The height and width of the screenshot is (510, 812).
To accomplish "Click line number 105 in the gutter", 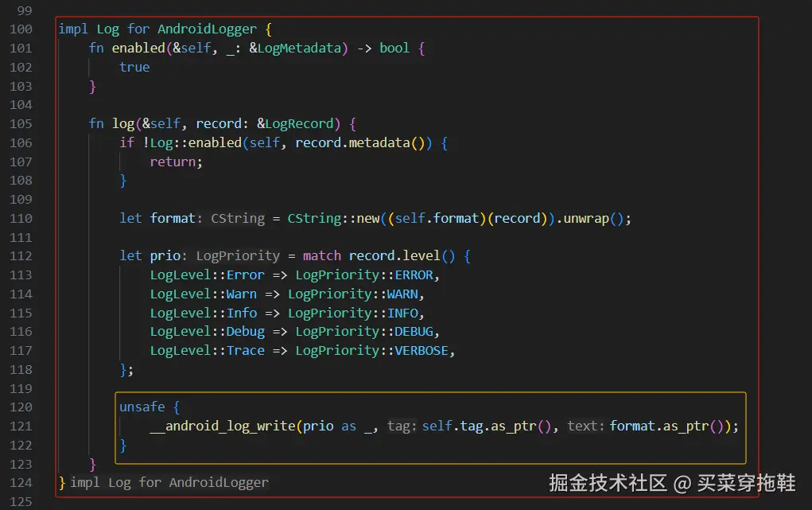I will pos(21,124).
